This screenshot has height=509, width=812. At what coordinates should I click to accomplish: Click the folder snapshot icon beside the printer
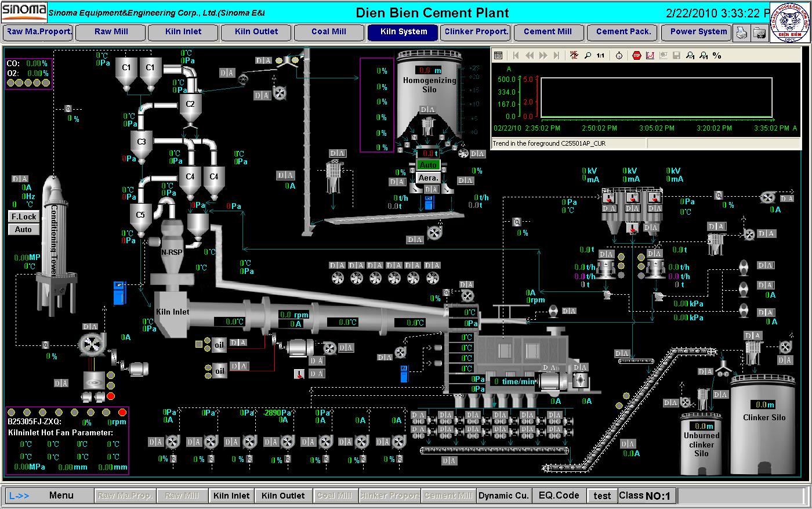(x=759, y=33)
